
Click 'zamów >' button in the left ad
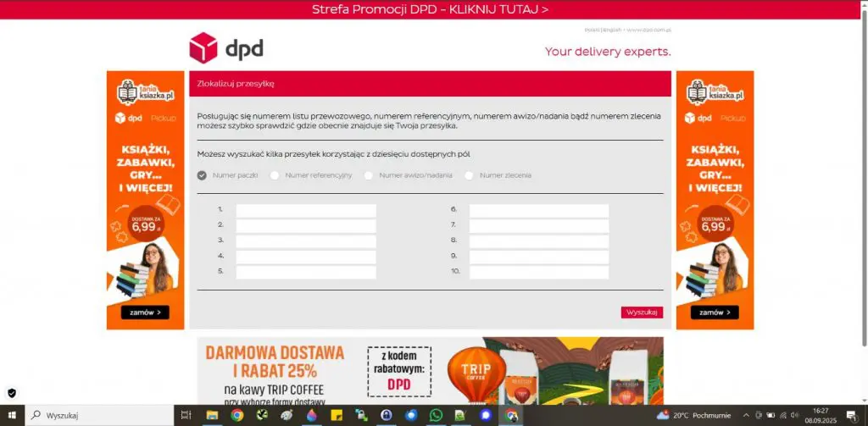145,313
